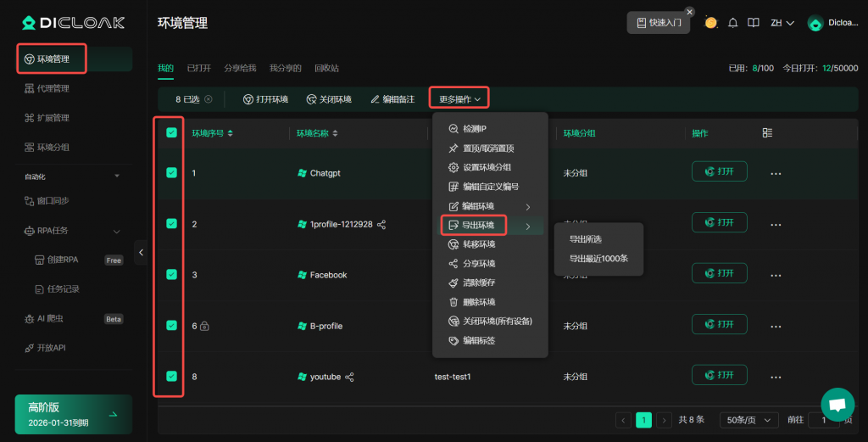
Task: Click the page number jump input field
Action: pyautogui.click(x=822, y=420)
